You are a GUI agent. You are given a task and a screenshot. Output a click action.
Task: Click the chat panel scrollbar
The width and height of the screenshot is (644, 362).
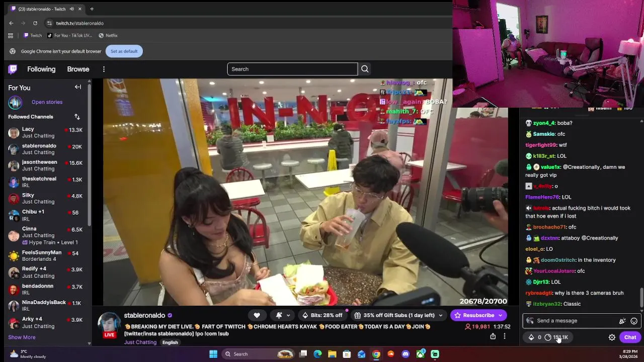pyautogui.click(x=641, y=297)
